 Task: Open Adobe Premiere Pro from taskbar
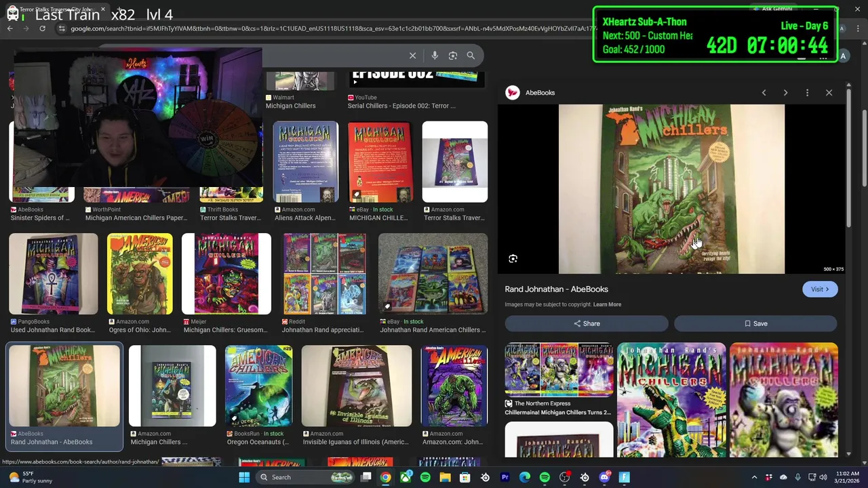tap(505, 477)
